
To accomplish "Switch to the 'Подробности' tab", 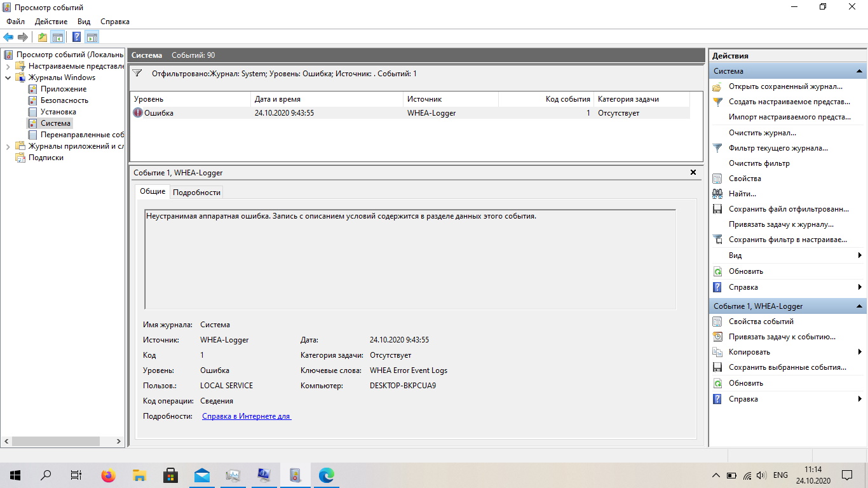I will 196,193.
